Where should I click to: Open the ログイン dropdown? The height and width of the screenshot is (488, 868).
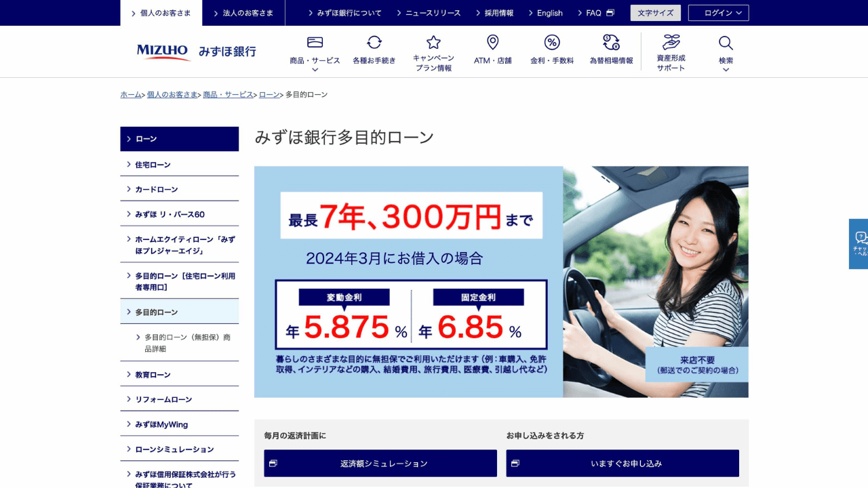(x=718, y=13)
